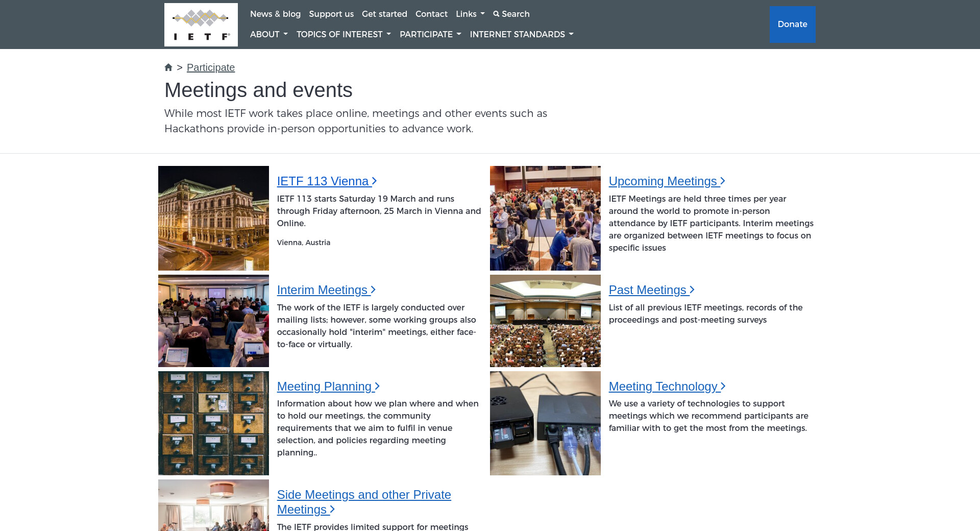Click the Upcoming Meetings crowd photo
This screenshot has height=531, width=980.
545,218
